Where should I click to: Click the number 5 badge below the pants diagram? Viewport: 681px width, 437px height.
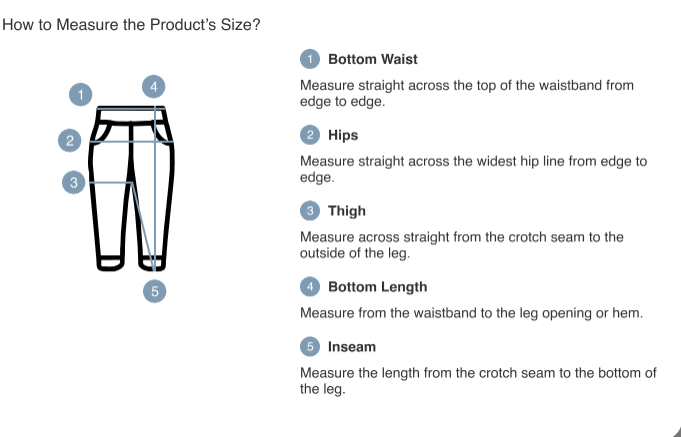[x=153, y=291]
